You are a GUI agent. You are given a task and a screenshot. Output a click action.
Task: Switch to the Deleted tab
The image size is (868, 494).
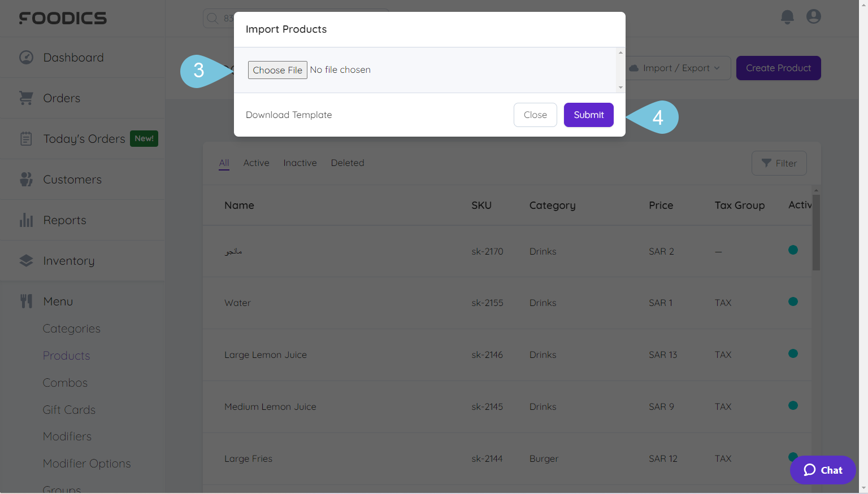[x=348, y=163]
